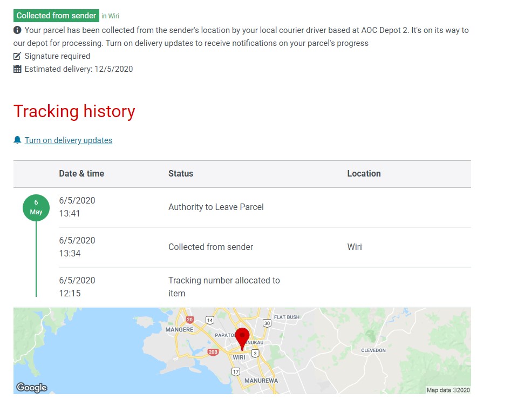Click the route 20B shield on map
This screenshot has height=420, width=511.
tap(213, 352)
